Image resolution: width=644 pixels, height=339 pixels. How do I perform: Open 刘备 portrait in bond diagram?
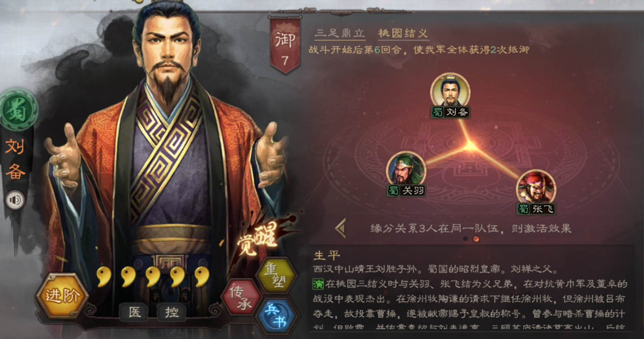click(x=450, y=91)
